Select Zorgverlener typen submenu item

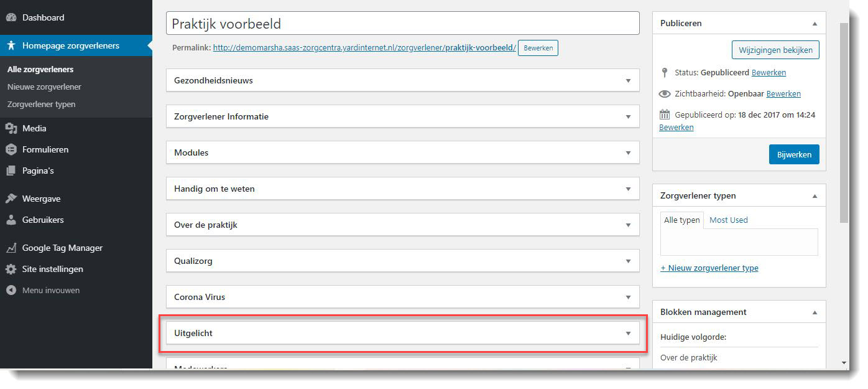click(41, 105)
